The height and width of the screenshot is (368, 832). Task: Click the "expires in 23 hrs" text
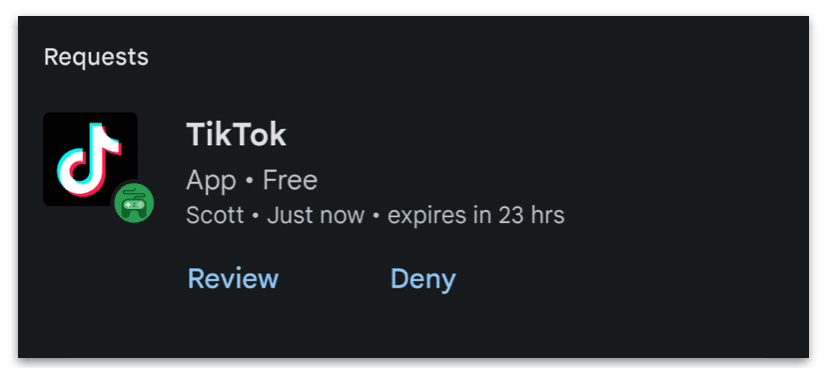point(476,215)
